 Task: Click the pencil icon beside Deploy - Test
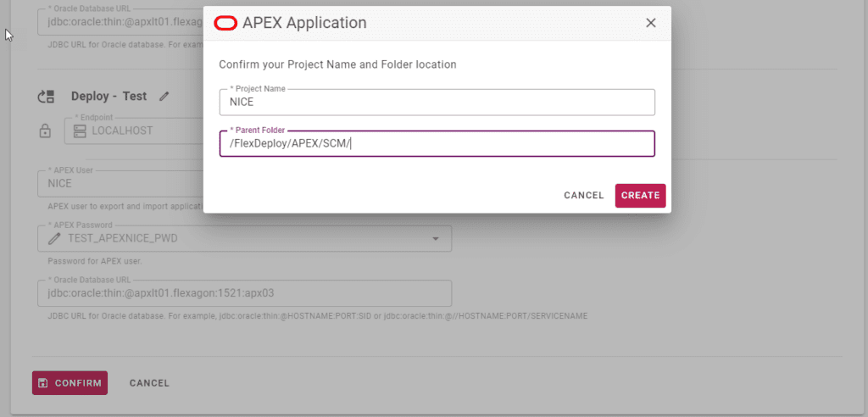point(164,97)
